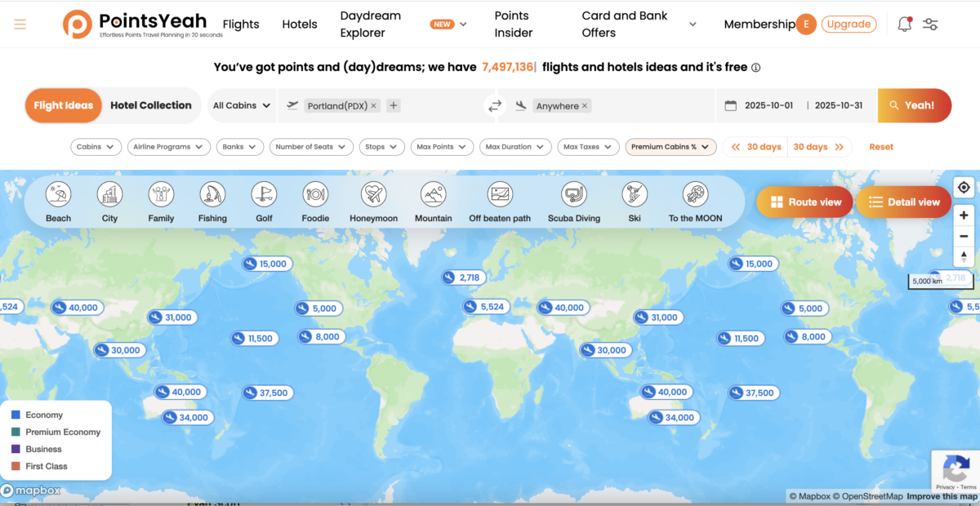Expand the Cabins filter
This screenshot has height=506, width=980.
(x=96, y=147)
